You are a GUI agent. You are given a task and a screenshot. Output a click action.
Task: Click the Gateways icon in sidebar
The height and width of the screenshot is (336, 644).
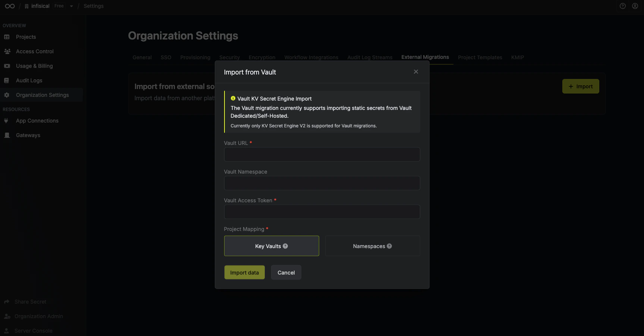7,135
